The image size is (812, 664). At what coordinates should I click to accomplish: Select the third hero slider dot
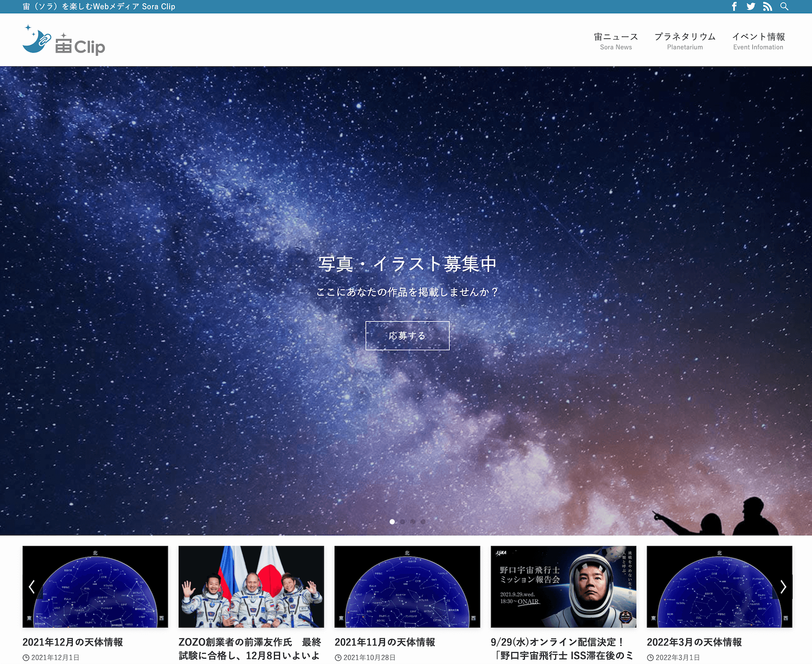click(413, 521)
